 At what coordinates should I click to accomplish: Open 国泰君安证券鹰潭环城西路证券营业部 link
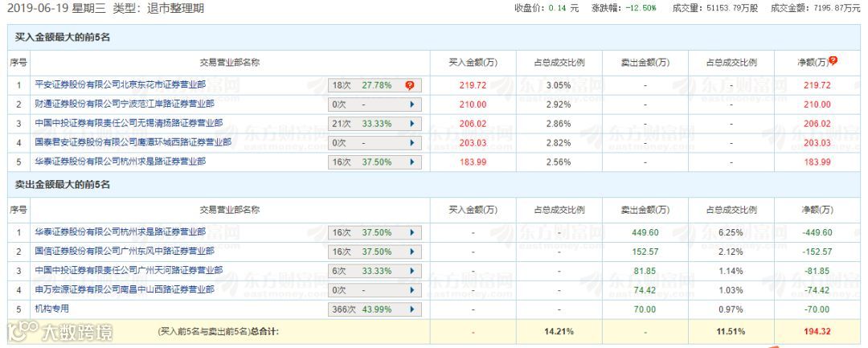pyautogui.click(x=133, y=142)
